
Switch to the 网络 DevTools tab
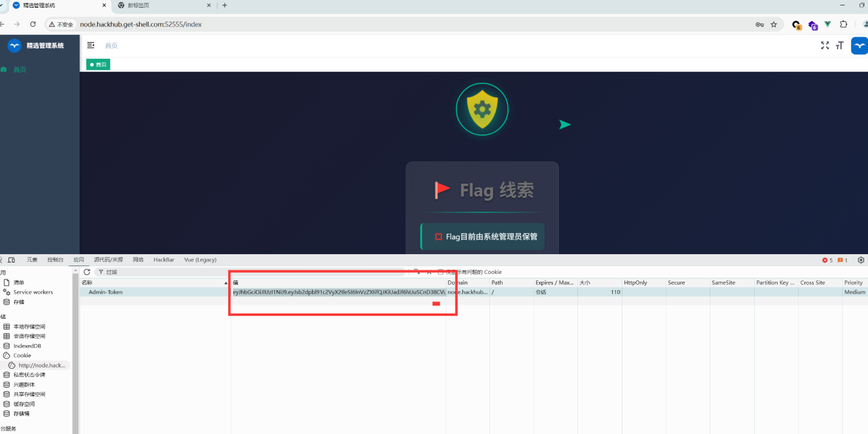tap(138, 260)
